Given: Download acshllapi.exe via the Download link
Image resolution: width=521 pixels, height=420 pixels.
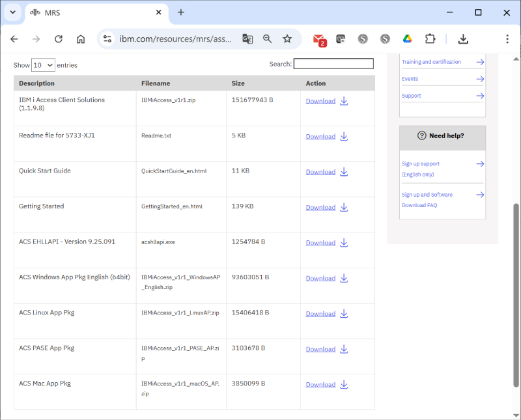Looking at the screenshot, I should click(320, 243).
